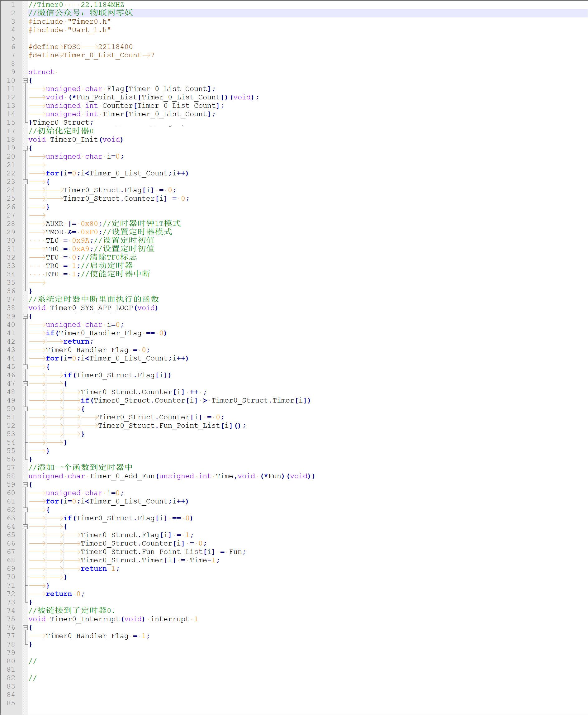Click the "return 0;" statement
The width and height of the screenshot is (588, 715).
[x=65, y=594]
